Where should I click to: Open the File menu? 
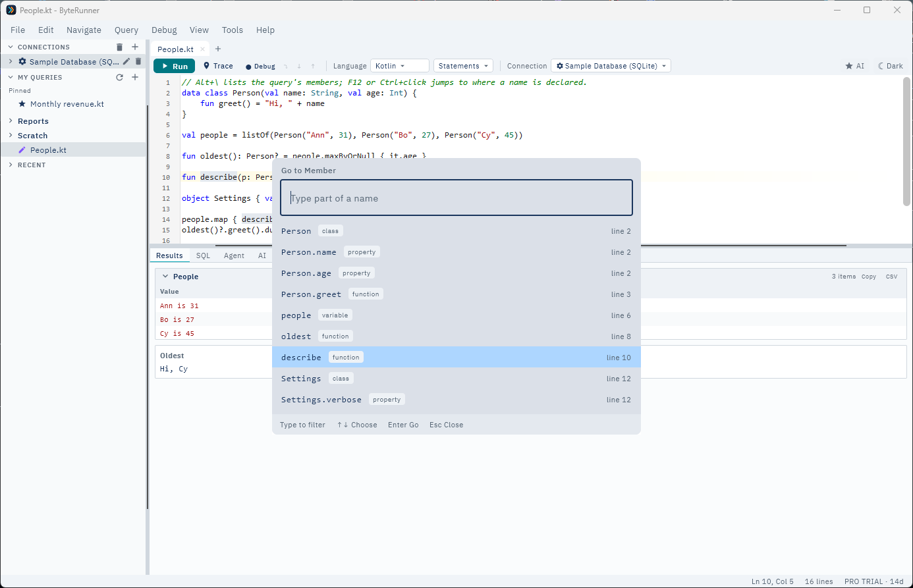18,30
